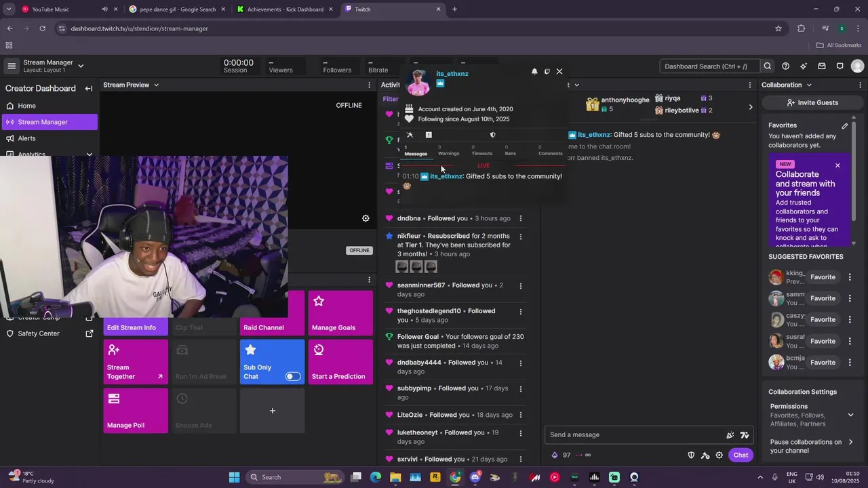The height and width of the screenshot is (488, 868).
Task: Click Manage Poll quick action
Action: (136, 411)
